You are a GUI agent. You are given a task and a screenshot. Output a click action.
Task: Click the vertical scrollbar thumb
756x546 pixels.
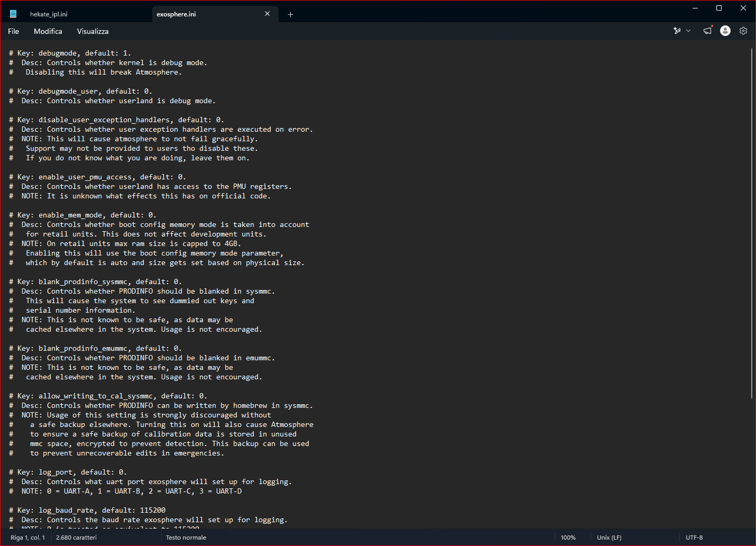tap(751, 223)
